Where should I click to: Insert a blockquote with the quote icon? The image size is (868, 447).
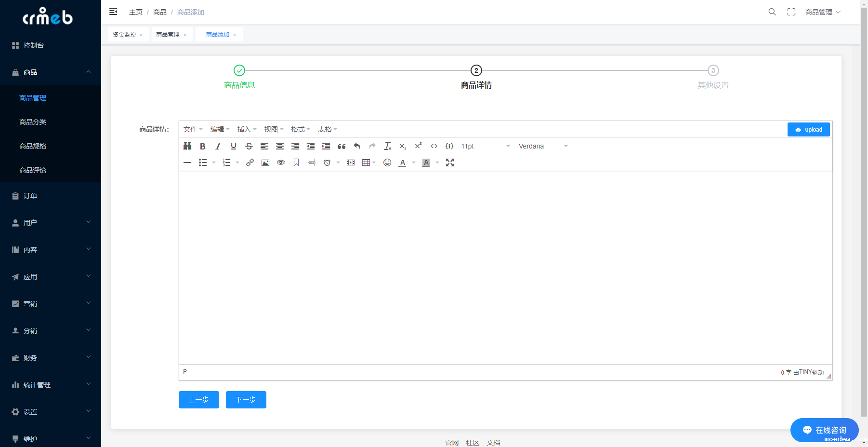pyautogui.click(x=342, y=146)
